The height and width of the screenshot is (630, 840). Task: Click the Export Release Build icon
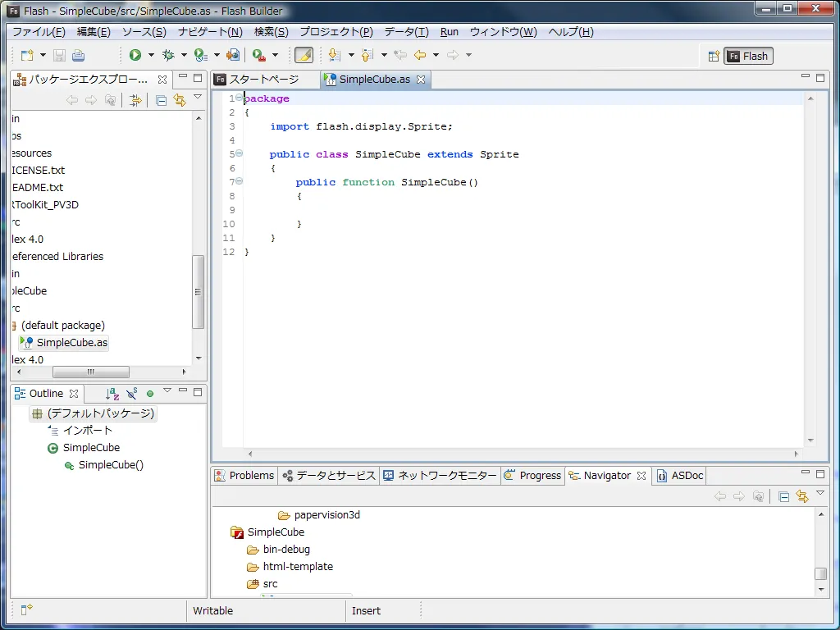pos(233,55)
